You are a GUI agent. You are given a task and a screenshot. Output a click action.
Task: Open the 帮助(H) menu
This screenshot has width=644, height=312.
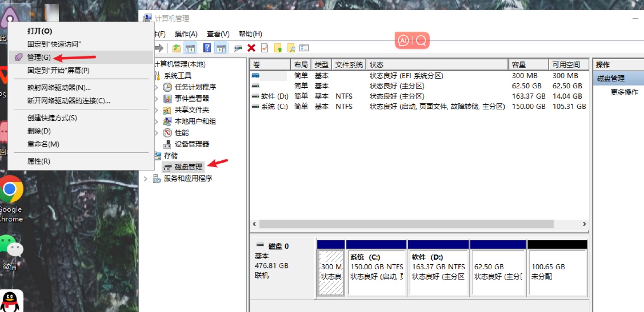click(250, 34)
